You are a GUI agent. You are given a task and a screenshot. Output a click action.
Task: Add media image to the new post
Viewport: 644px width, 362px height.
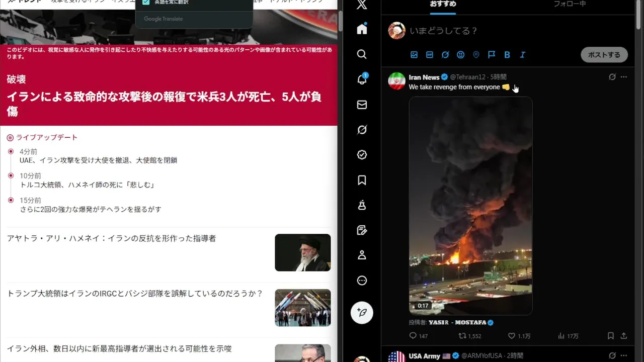click(414, 55)
